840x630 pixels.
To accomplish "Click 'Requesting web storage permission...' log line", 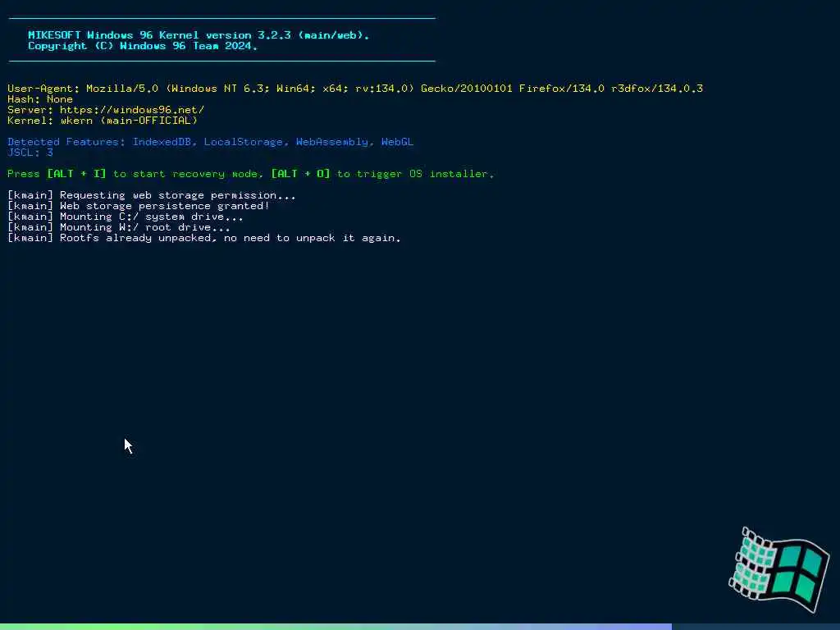I will [x=152, y=195].
